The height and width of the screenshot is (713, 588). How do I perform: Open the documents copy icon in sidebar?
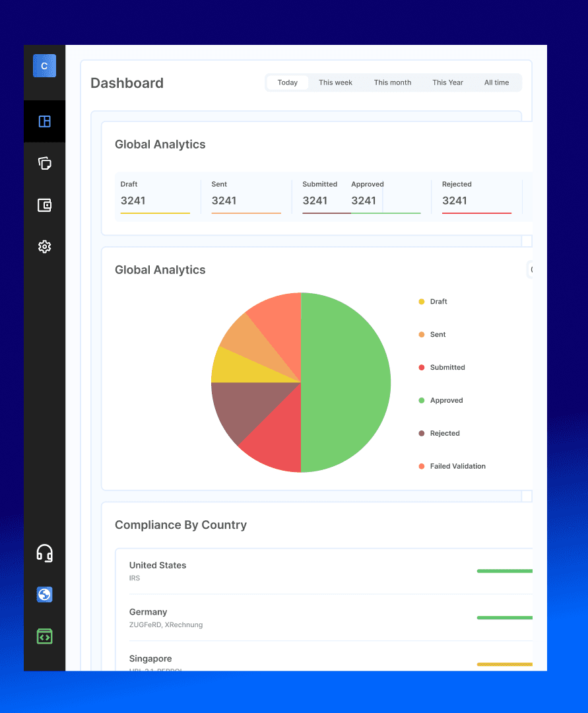tap(44, 163)
